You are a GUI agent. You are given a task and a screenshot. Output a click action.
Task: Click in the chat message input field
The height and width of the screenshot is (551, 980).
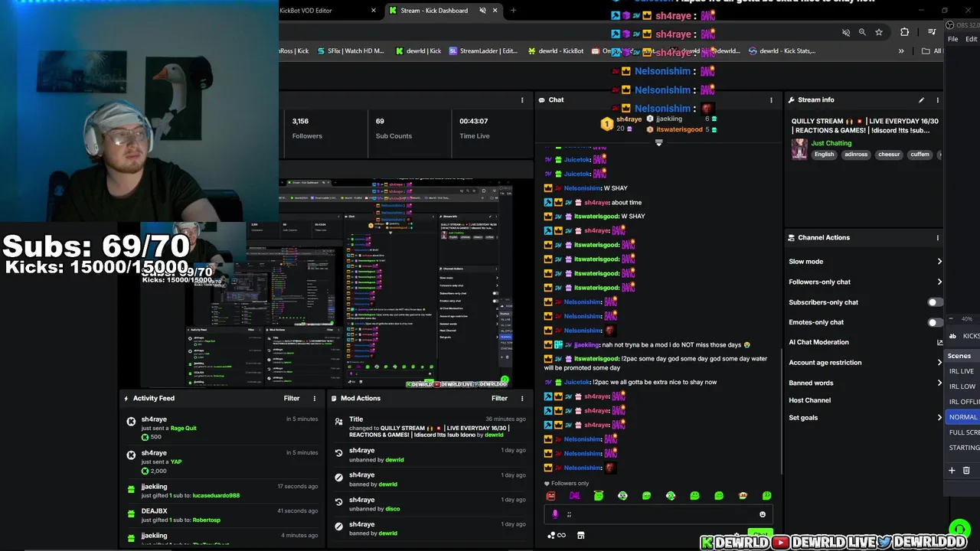coord(658,514)
